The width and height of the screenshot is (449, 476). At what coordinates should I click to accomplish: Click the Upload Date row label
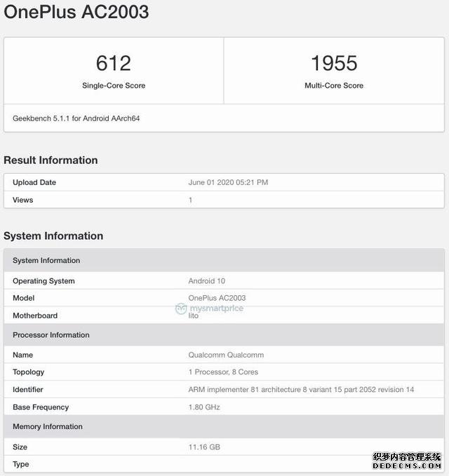[34, 182]
